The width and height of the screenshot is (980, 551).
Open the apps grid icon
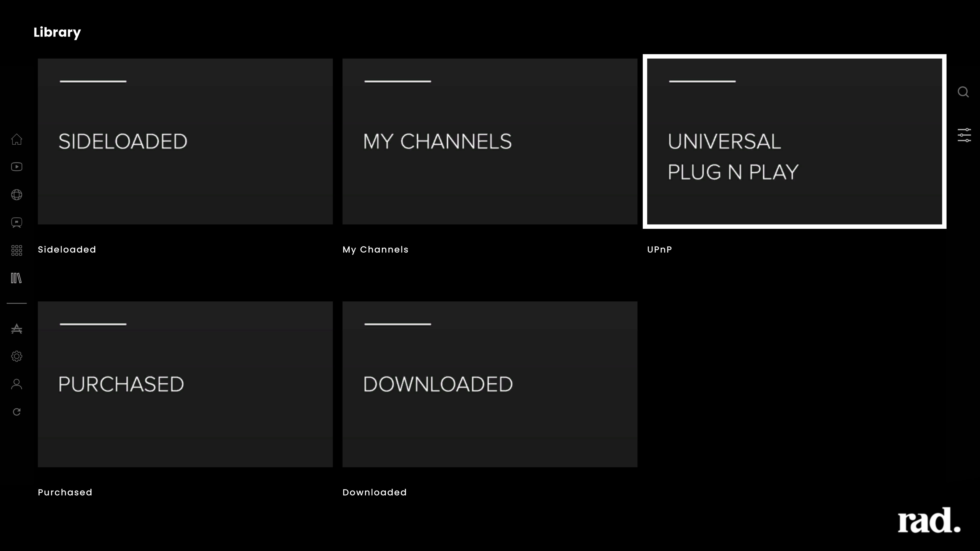click(x=16, y=250)
